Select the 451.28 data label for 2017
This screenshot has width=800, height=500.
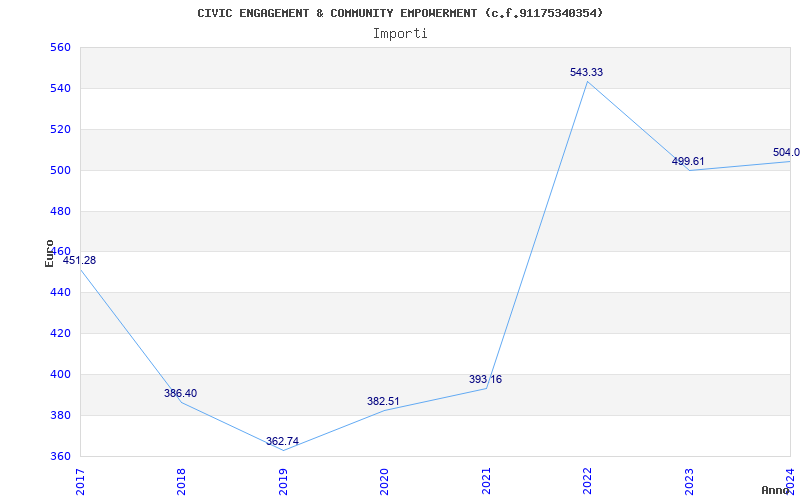tap(79, 260)
